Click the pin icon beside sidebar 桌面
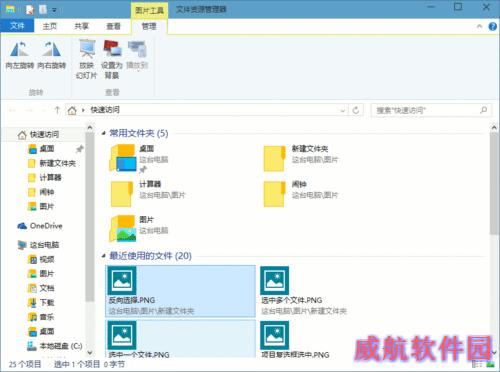 pos(79,149)
